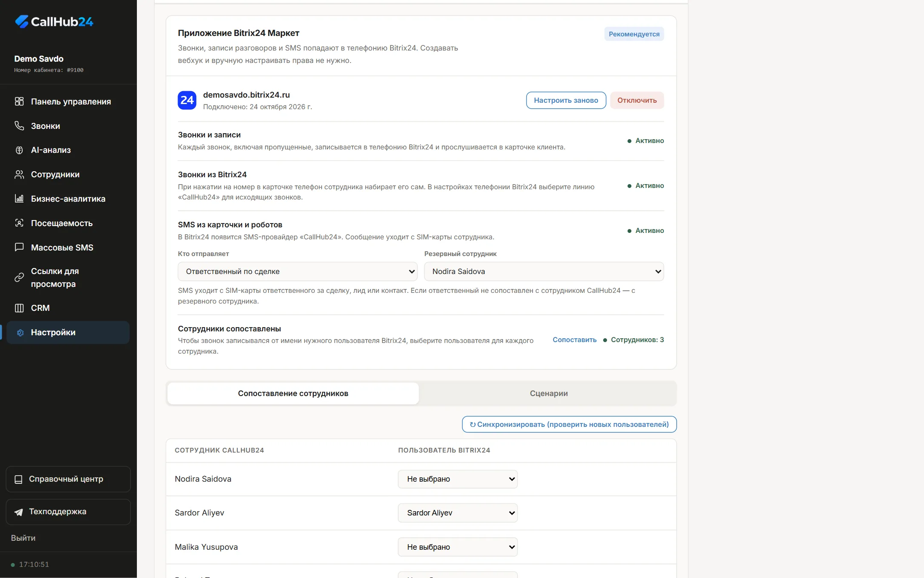
Task: Click Синхронизировать (проверить новых пользователей) button
Action: [569, 424]
